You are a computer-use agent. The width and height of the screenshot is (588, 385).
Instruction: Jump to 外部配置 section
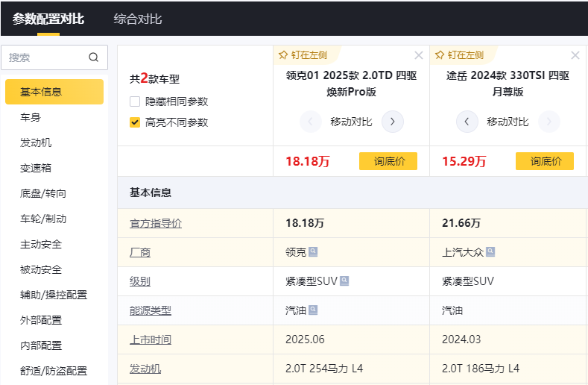(x=41, y=320)
